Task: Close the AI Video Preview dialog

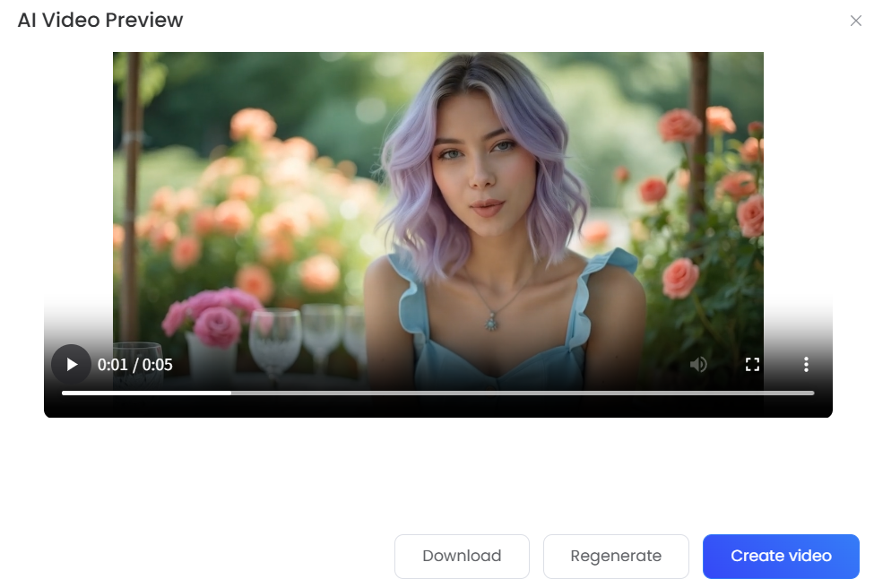Action: pyautogui.click(x=855, y=21)
